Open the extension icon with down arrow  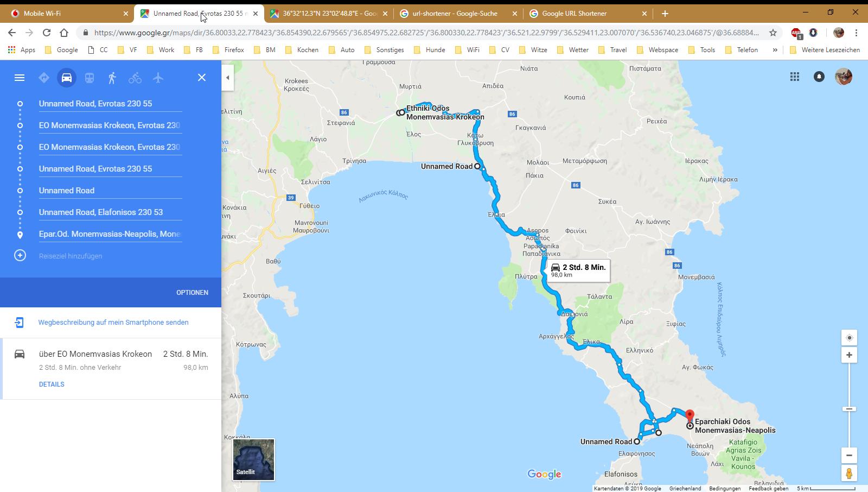[x=813, y=33]
